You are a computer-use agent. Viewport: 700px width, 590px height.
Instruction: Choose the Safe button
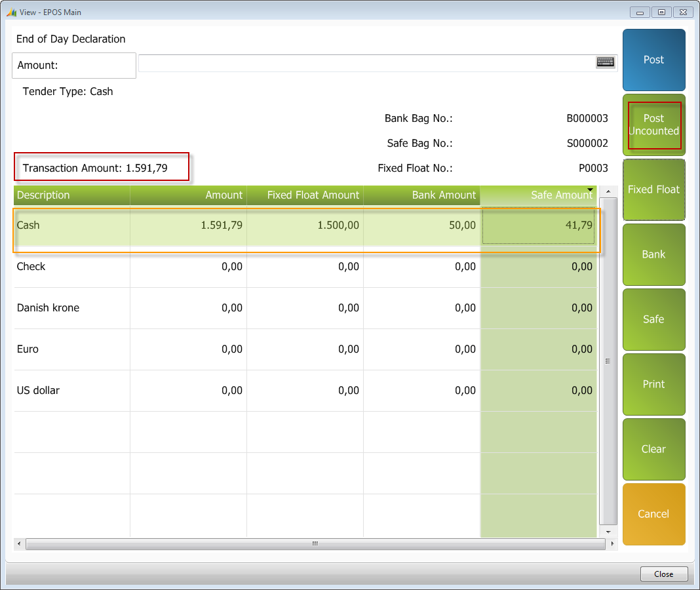653,319
